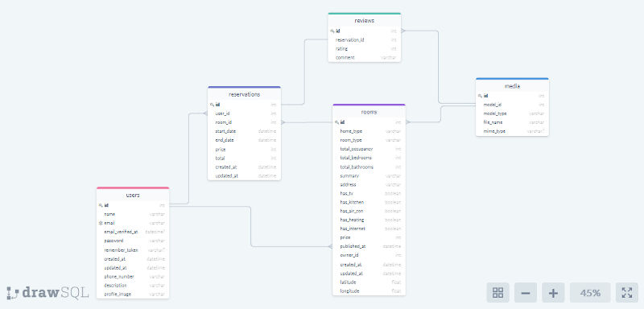Image resolution: width=644 pixels, height=309 pixels.
Task: Click the key icon beside rooms id
Action: pyautogui.click(x=336, y=122)
